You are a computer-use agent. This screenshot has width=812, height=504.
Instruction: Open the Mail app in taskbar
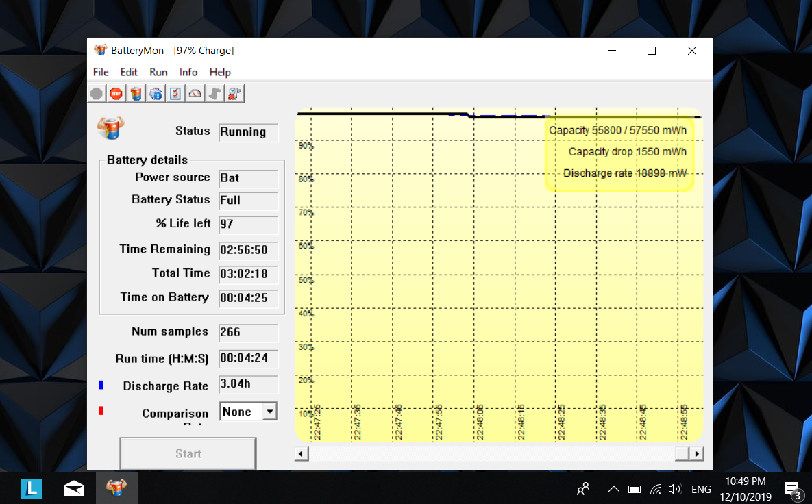73,488
